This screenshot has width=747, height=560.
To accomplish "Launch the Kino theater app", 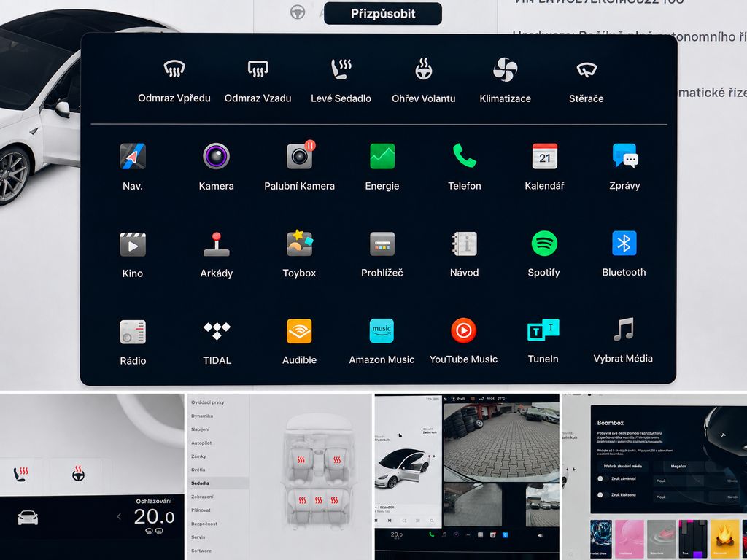I will (133, 254).
